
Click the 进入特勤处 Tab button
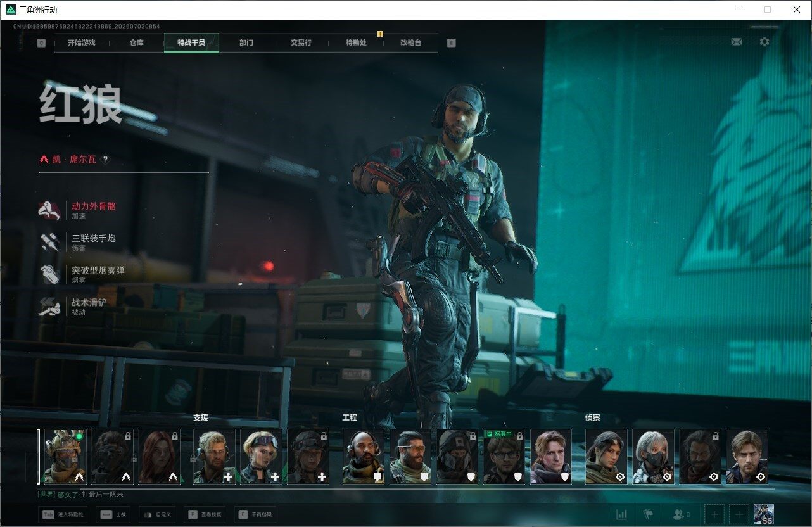pyautogui.click(x=62, y=514)
